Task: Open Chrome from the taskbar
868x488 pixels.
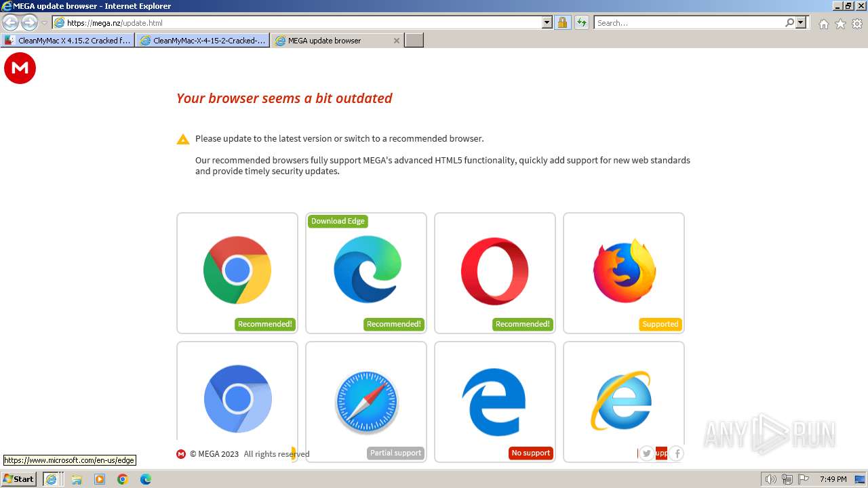Action: coord(123,479)
